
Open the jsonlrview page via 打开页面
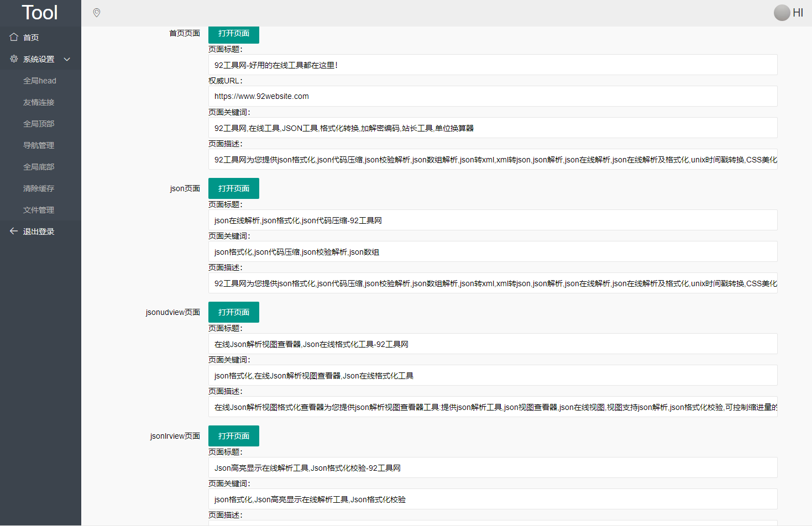[233, 436]
